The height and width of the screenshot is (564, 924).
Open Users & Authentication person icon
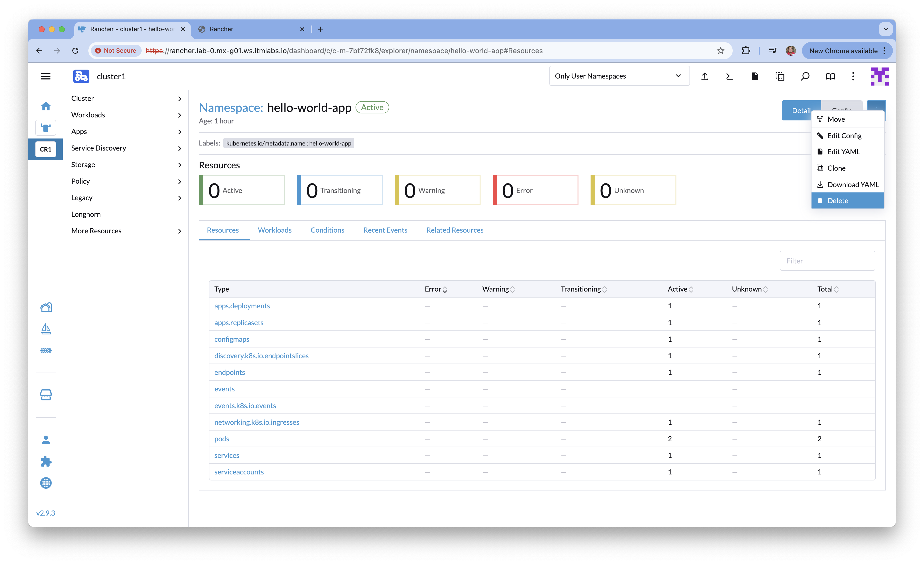coord(46,440)
